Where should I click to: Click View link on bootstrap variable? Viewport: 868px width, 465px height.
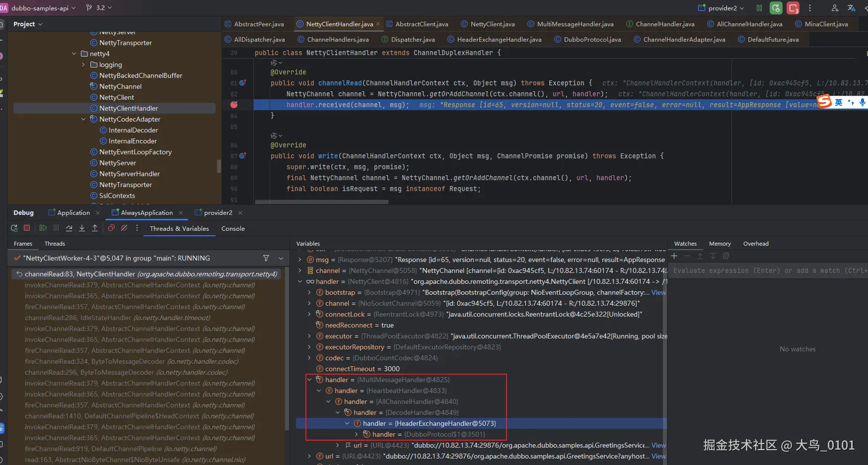(x=658, y=292)
